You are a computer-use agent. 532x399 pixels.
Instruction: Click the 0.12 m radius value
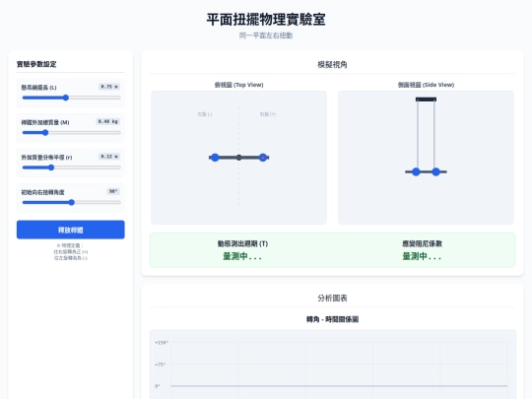[x=109, y=157]
